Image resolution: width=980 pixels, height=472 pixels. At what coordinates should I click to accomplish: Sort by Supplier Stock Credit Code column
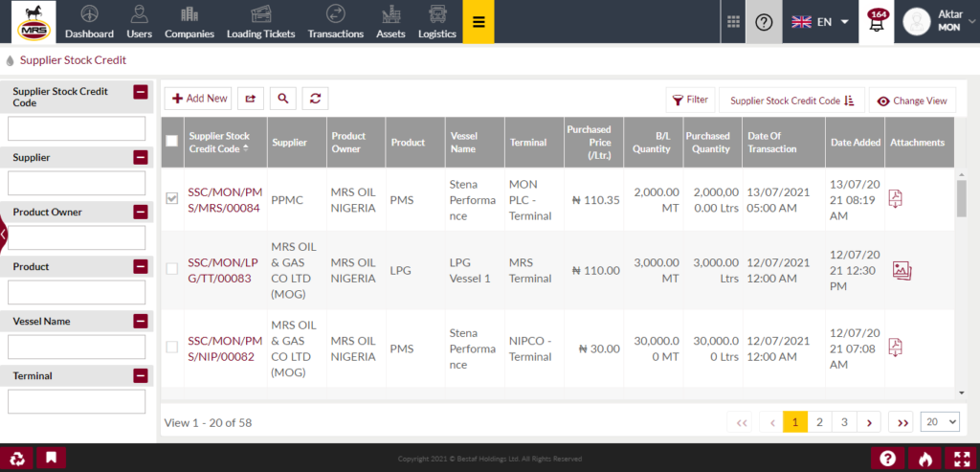[x=219, y=142]
